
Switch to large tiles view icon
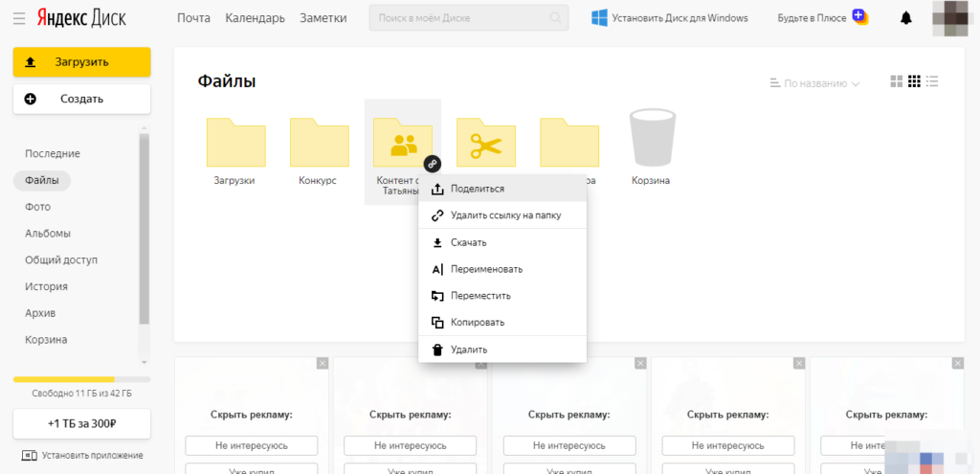tap(896, 82)
